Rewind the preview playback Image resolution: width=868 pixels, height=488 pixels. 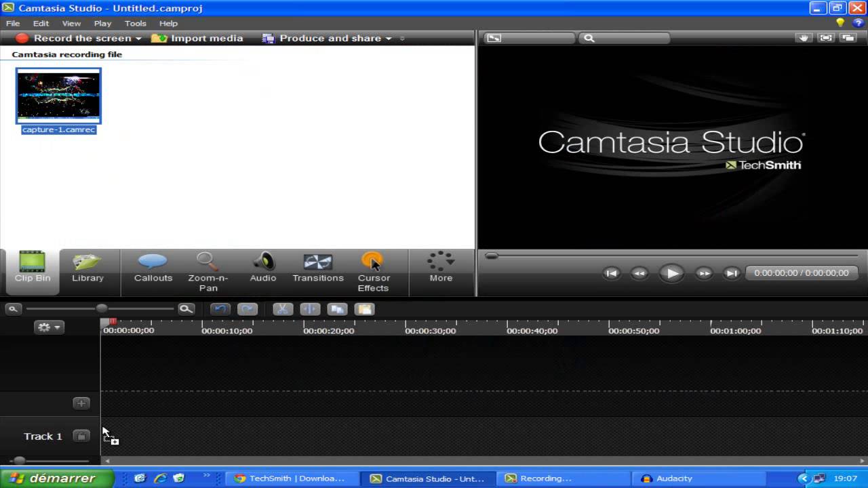point(639,273)
